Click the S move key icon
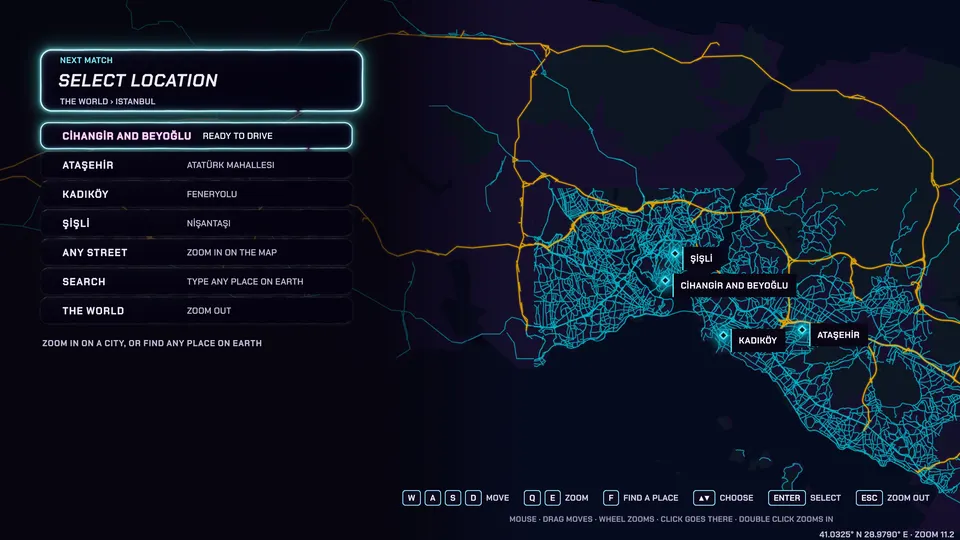Image resolution: width=960 pixels, height=540 pixels. tap(452, 498)
